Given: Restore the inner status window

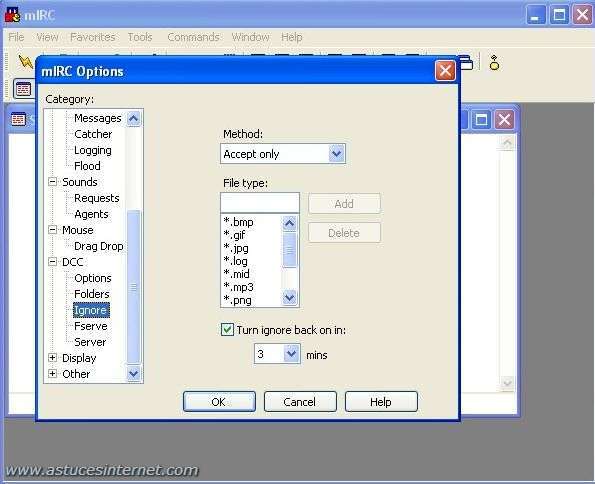Looking at the screenshot, I should (x=481, y=120).
